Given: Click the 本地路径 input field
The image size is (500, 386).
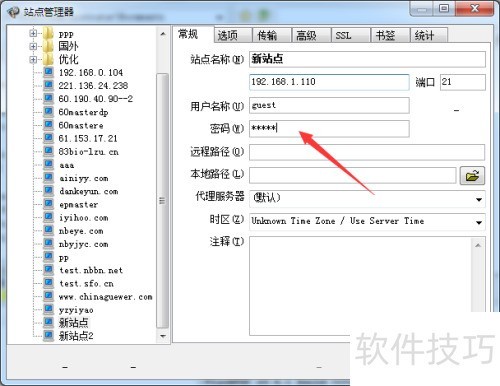Looking at the screenshot, I should 352,175.
